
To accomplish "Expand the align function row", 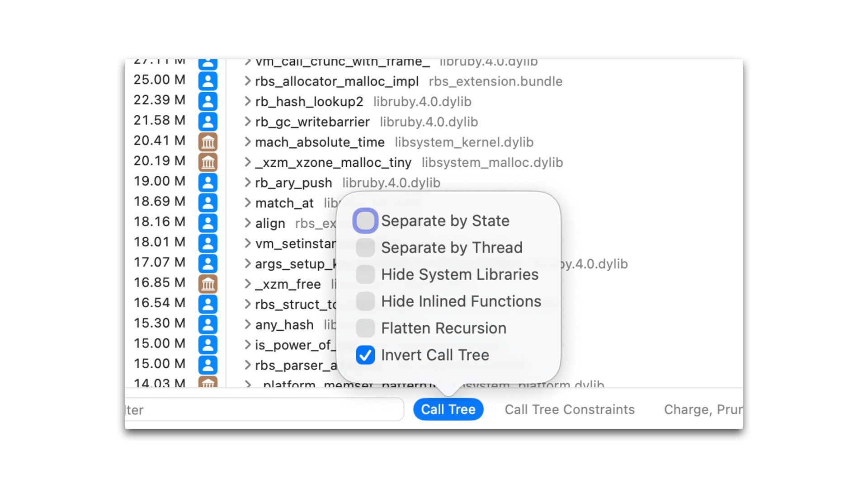I will pyautogui.click(x=247, y=223).
